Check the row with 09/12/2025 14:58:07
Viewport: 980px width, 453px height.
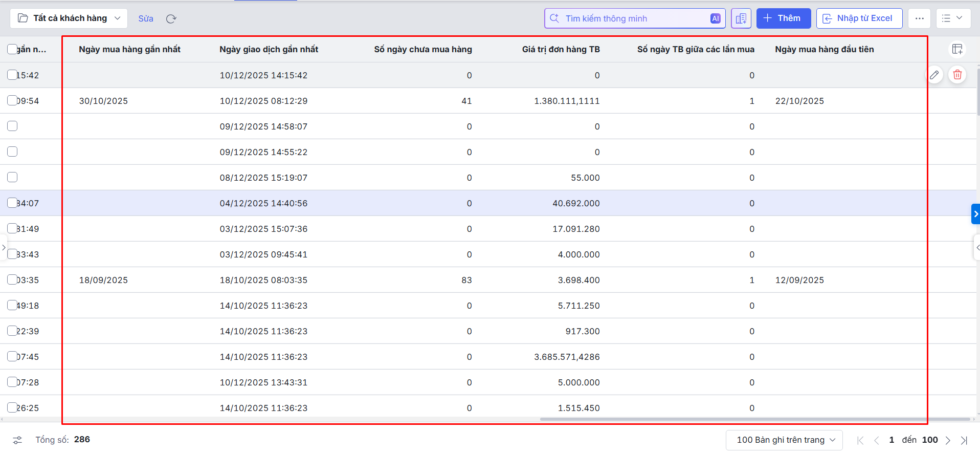pyautogui.click(x=12, y=126)
